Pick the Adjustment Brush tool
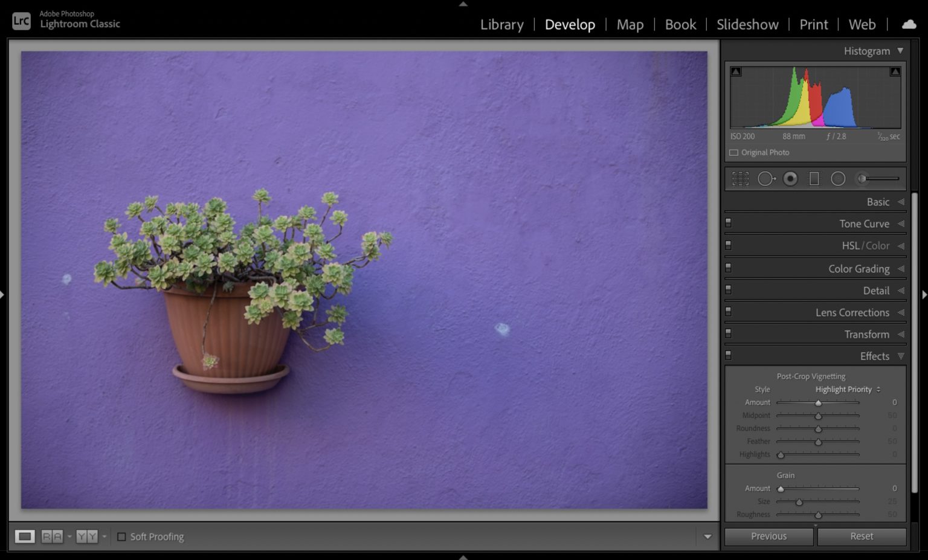The image size is (928, 560). pos(862,178)
